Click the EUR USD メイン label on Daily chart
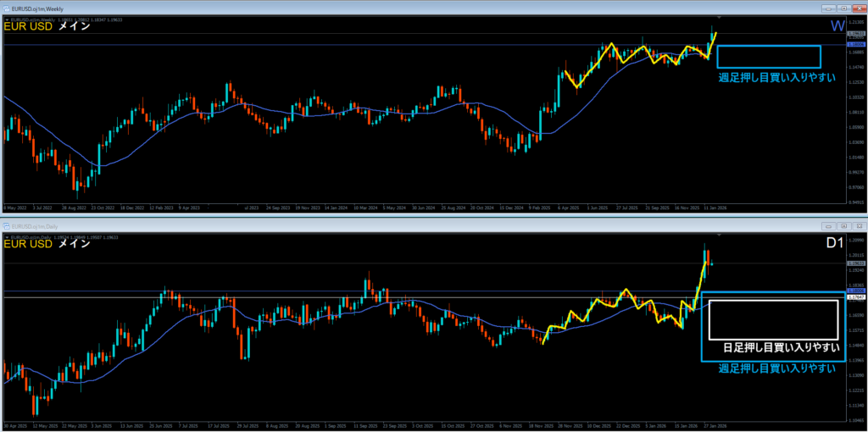Viewport: 868px width, 432px height. [47, 244]
